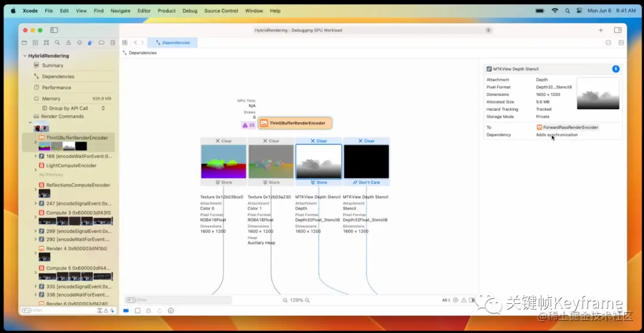
Task: Expand item 188 encodeWaitForEvent
Action: coord(35,156)
